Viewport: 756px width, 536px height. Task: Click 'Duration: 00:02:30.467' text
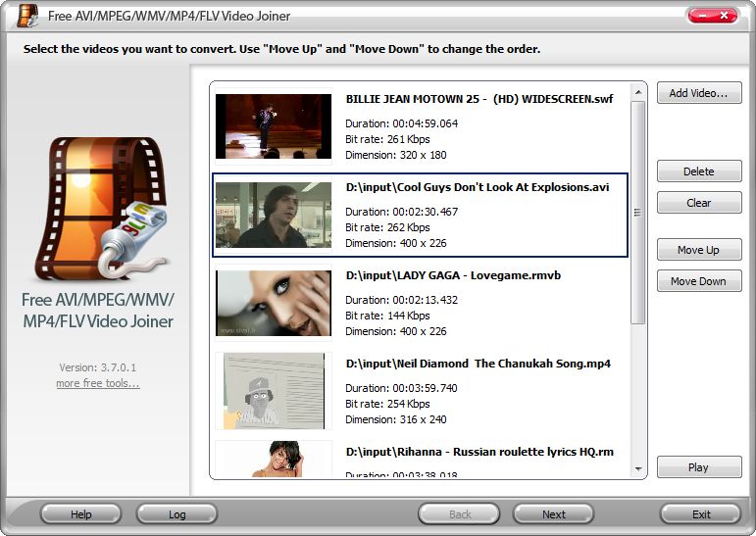(402, 212)
